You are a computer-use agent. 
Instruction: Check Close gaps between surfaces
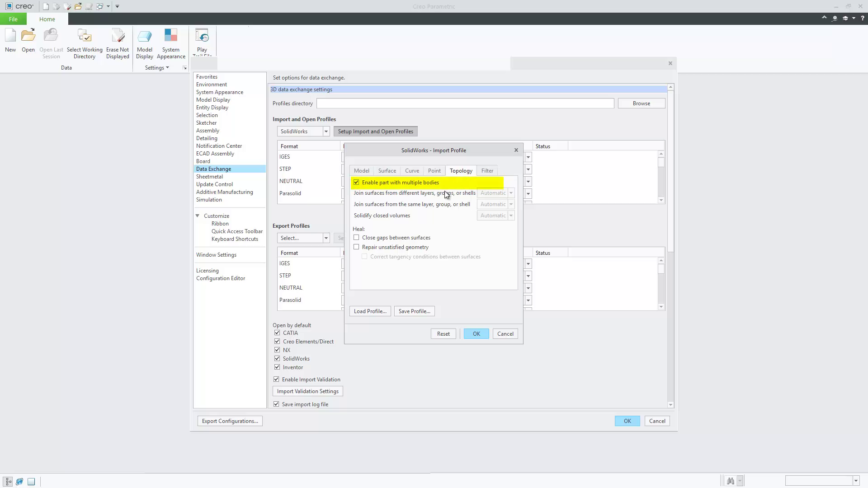356,238
